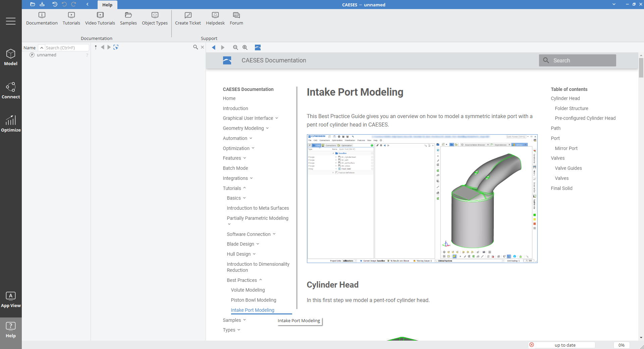Image resolution: width=644 pixels, height=349 pixels.
Task: Open the Home documentation page
Action: (x=229, y=98)
